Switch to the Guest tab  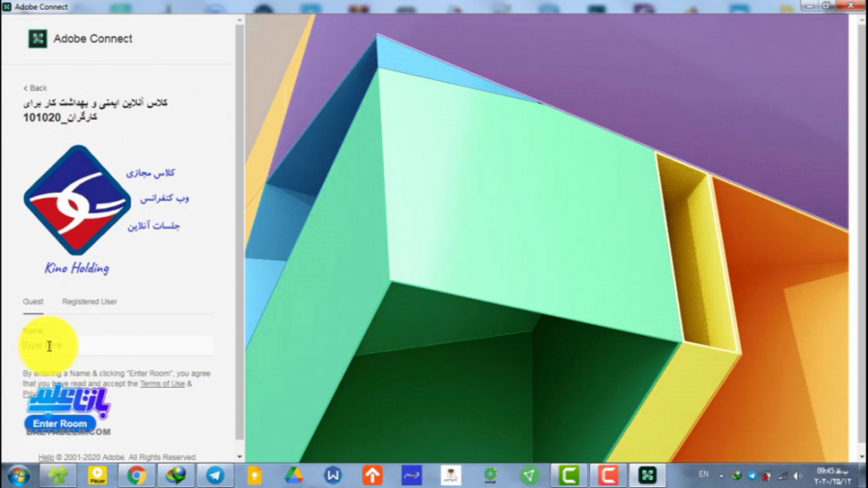33,302
